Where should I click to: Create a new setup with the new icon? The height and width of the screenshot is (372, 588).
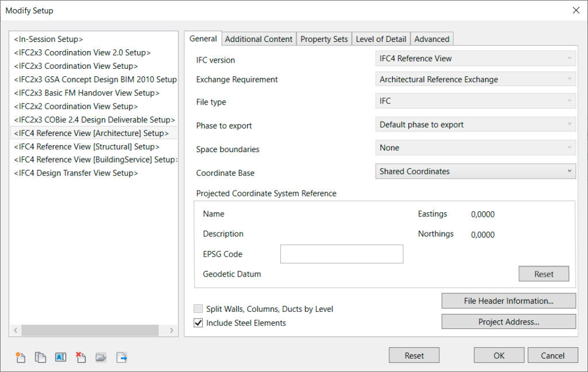[x=21, y=358]
